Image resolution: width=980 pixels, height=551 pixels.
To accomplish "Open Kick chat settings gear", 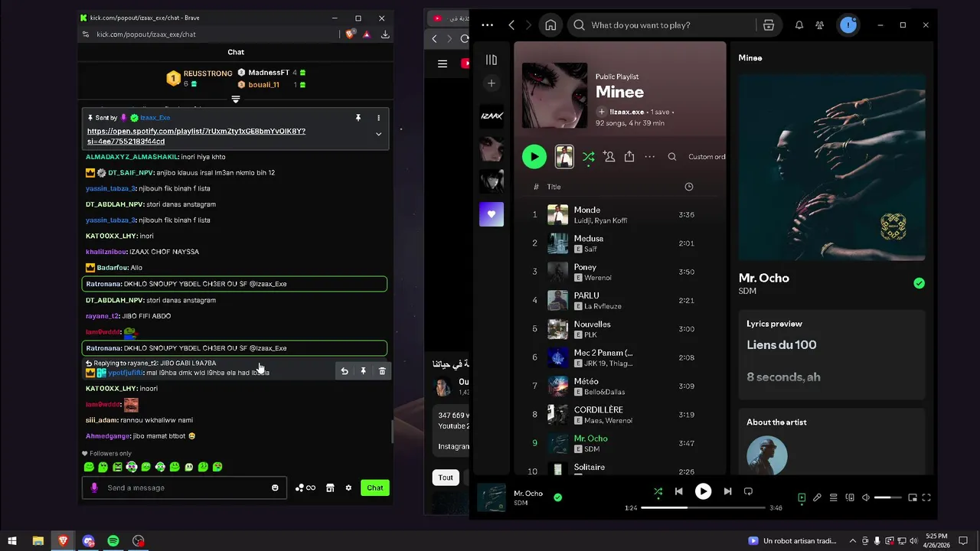I will pos(348,487).
